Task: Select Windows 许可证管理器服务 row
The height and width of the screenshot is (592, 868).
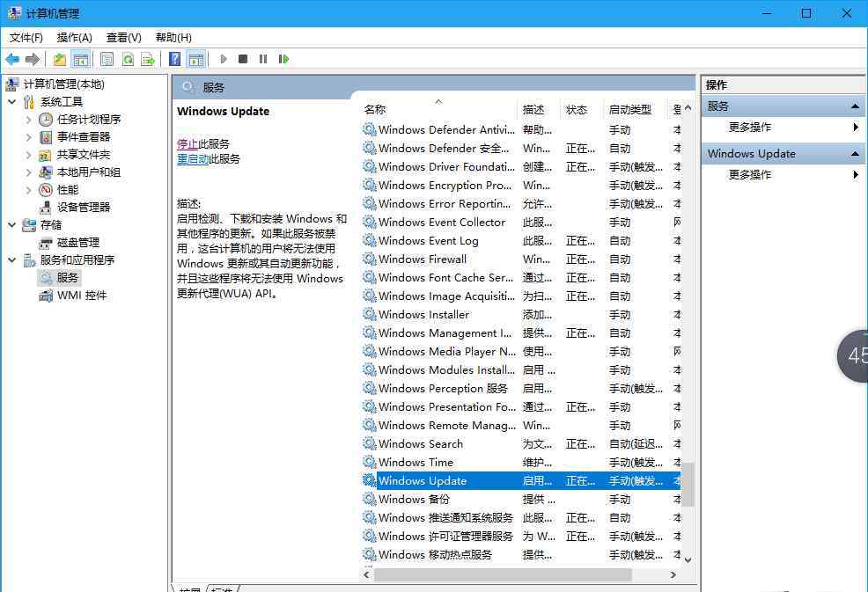Action: (x=522, y=536)
